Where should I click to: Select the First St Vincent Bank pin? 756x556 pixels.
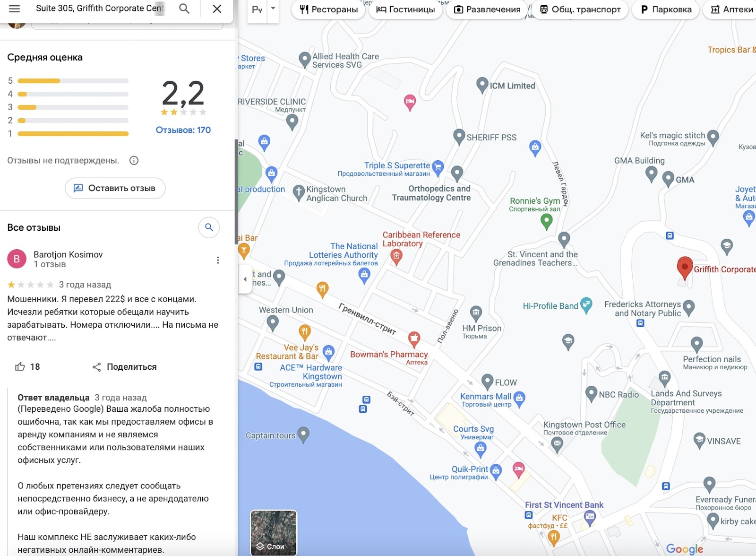click(x=590, y=518)
